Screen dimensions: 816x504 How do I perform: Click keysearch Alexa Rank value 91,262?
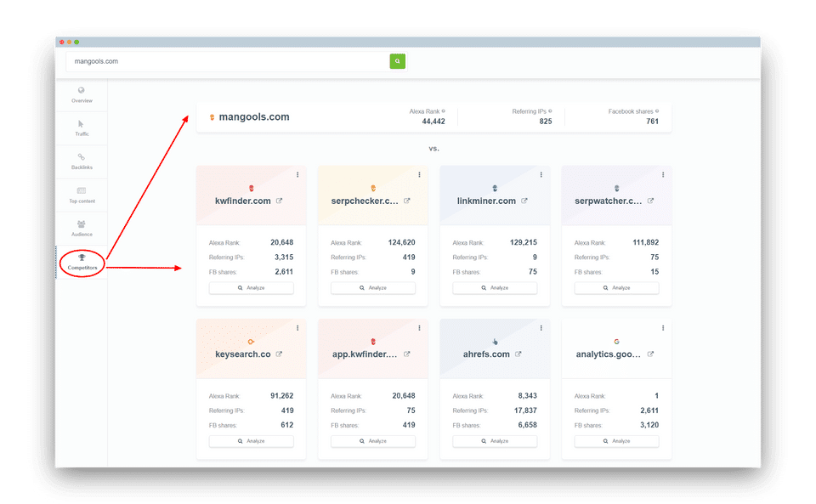(282, 396)
